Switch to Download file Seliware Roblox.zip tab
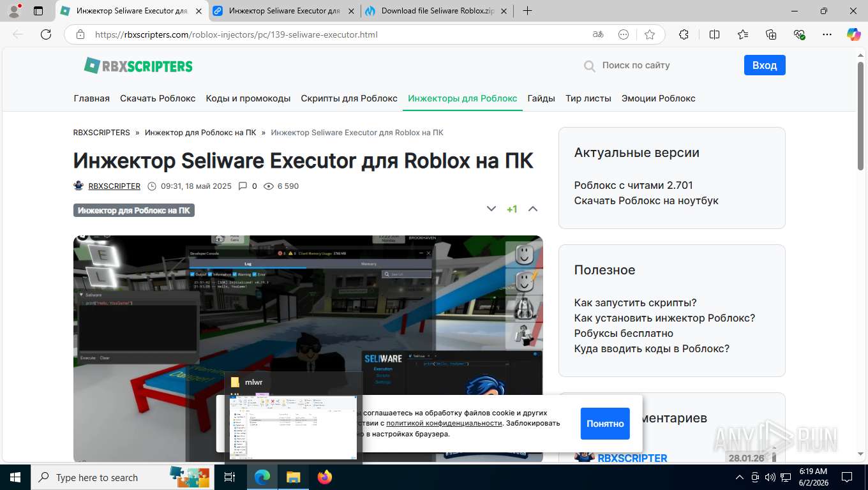 (438, 11)
